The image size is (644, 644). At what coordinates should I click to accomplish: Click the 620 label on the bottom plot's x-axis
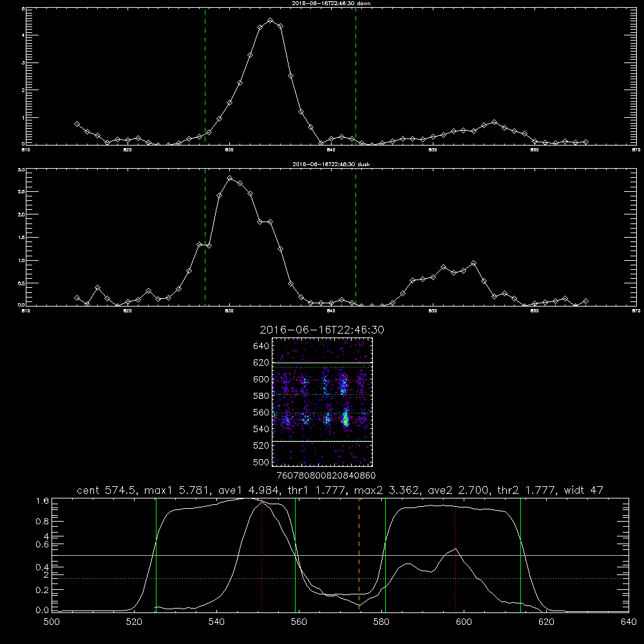[546, 621]
